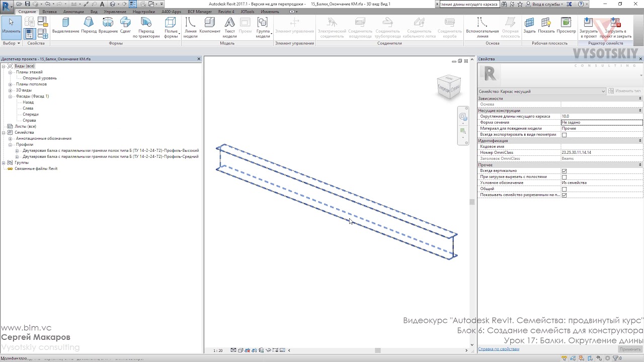Click the ViewCube in 3D view
The image size is (644, 362).
pyautogui.click(x=449, y=86)
